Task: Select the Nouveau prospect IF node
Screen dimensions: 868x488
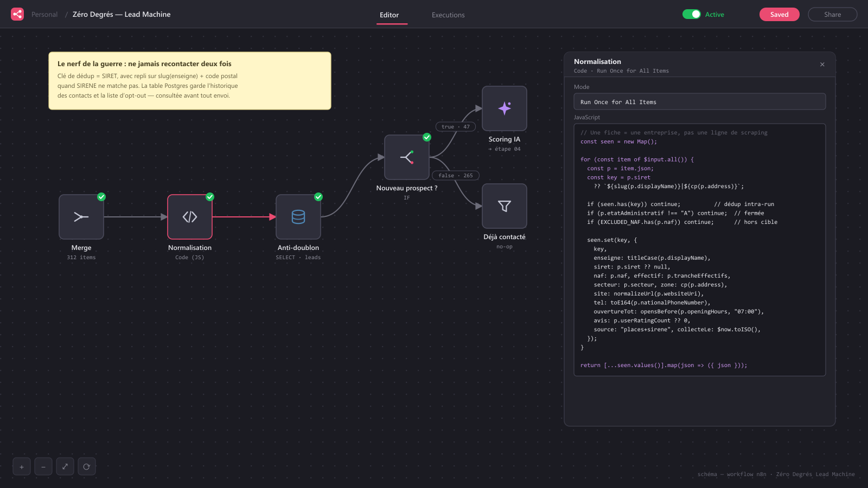Action: 407,157
